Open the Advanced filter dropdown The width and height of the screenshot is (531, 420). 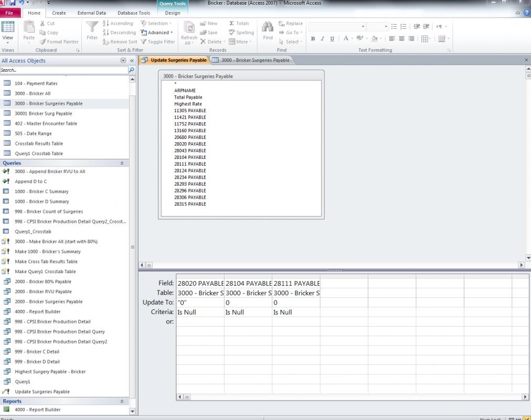click(x=157, y=33)
